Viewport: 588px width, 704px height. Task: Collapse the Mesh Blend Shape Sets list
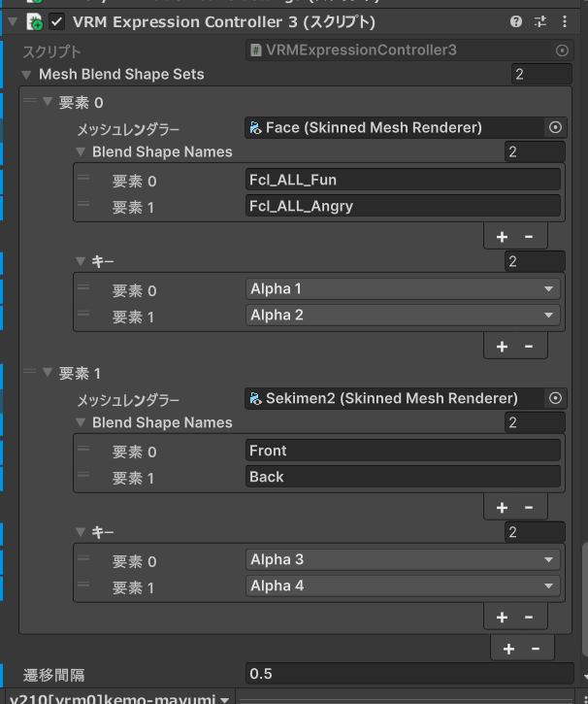click(x=26, y=74)
